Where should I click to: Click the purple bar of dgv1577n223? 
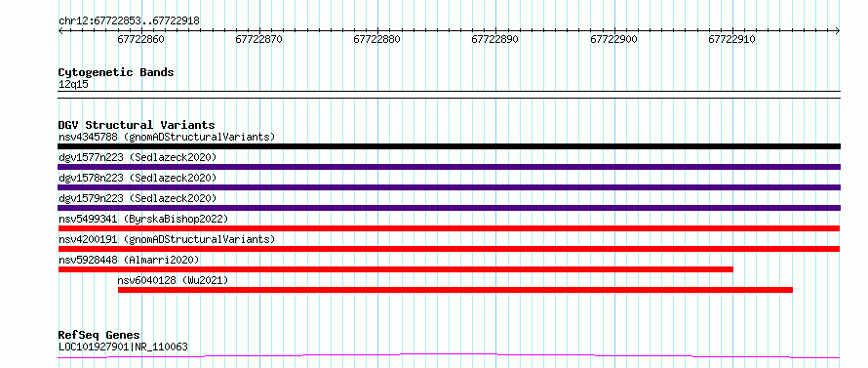tap(449, 167)
